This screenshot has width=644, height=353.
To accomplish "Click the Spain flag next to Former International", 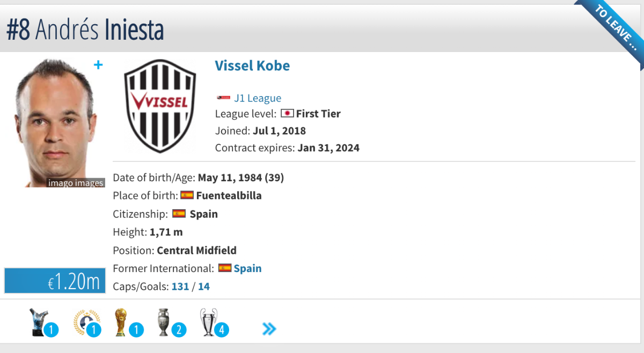I will coord(225,268).
